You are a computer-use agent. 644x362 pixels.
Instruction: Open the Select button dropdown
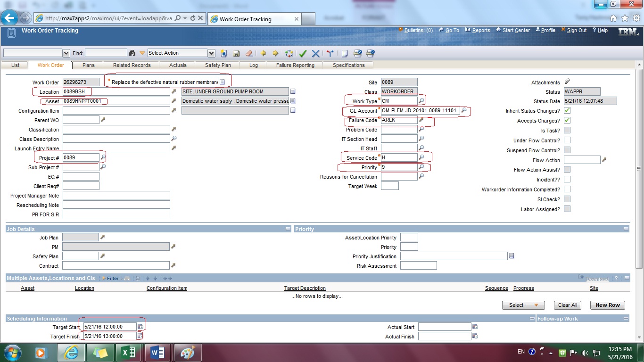coord(535,305)
